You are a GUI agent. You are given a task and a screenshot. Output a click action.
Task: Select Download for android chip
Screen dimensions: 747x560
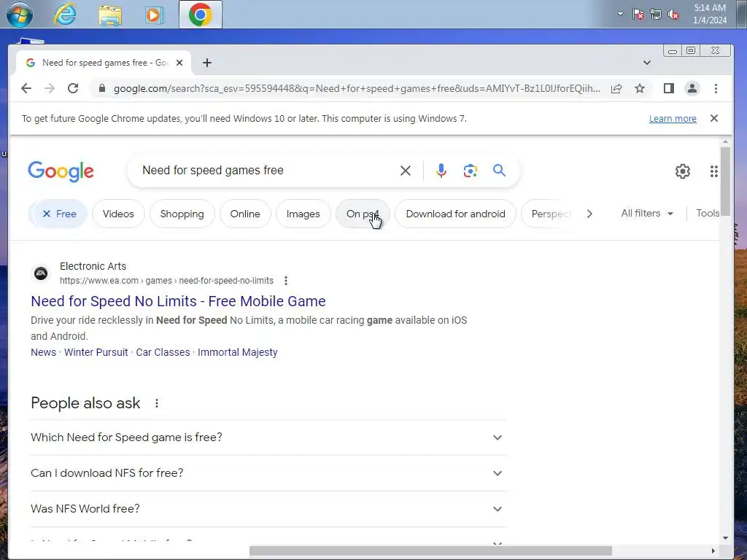(455, 214)
